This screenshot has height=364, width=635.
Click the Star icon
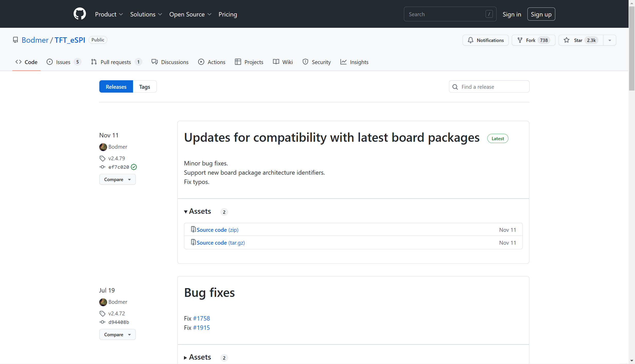(x=567, y=40)
